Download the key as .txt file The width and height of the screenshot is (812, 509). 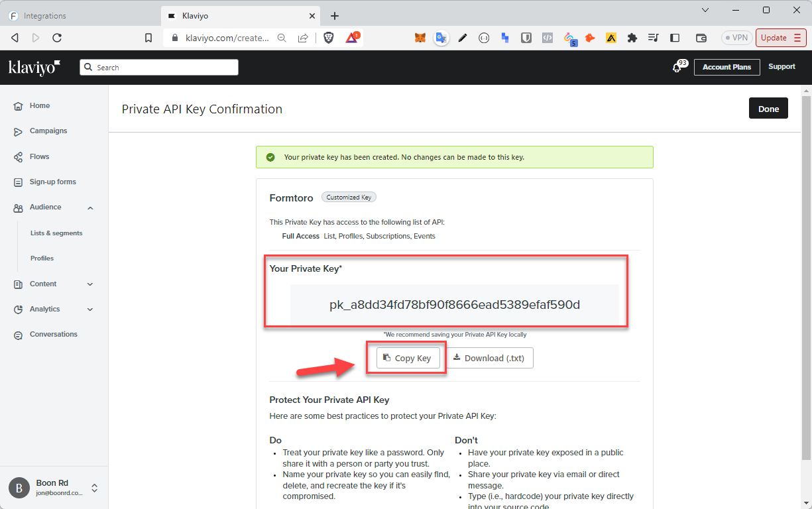click(x=489, y=358)
